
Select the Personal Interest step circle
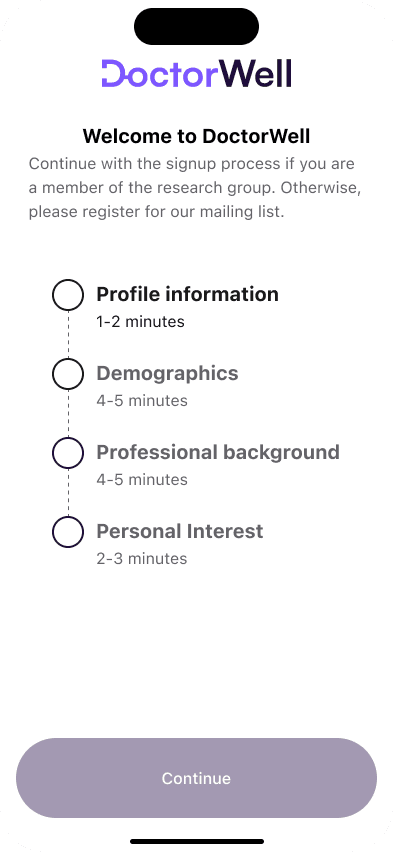pyautogui.click(x=68, y=531)
